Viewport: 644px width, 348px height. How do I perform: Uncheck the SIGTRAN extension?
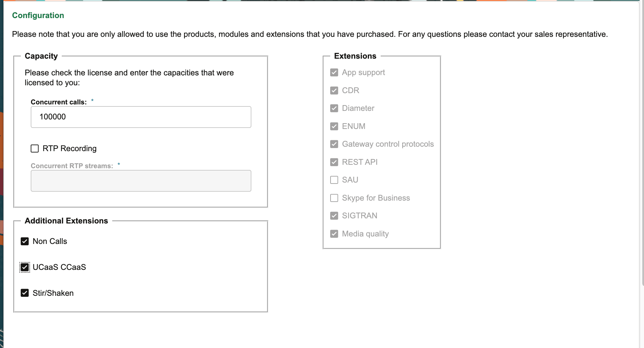334,216
